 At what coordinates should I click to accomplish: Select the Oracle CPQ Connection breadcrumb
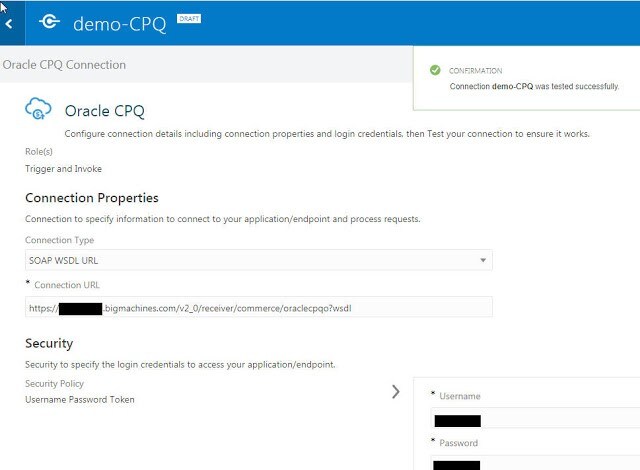[65, 65]
